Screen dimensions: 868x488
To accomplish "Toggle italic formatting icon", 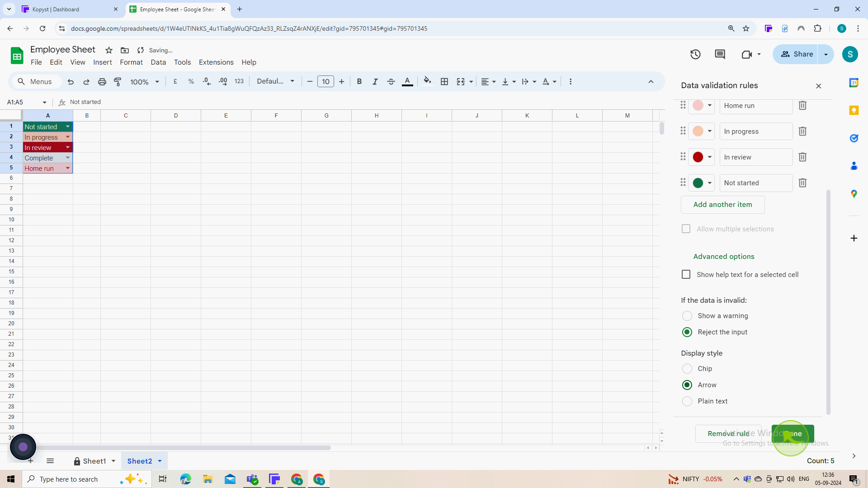I will (x=375, y=82).
